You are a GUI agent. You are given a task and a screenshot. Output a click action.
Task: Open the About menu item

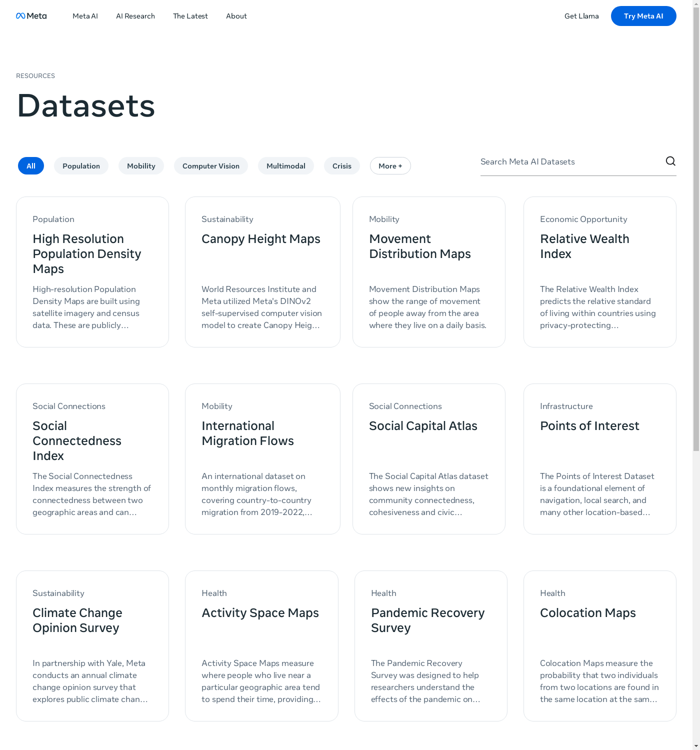click(236, 16)
